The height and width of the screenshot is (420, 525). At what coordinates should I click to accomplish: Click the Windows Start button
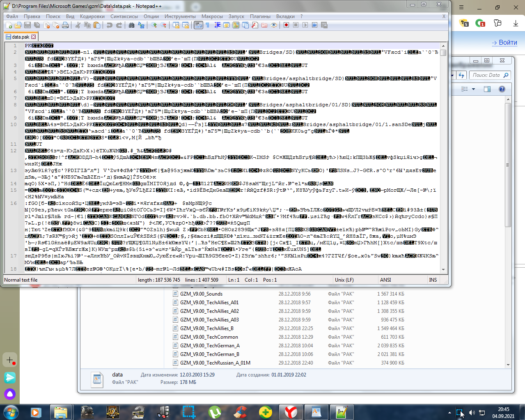10,412
